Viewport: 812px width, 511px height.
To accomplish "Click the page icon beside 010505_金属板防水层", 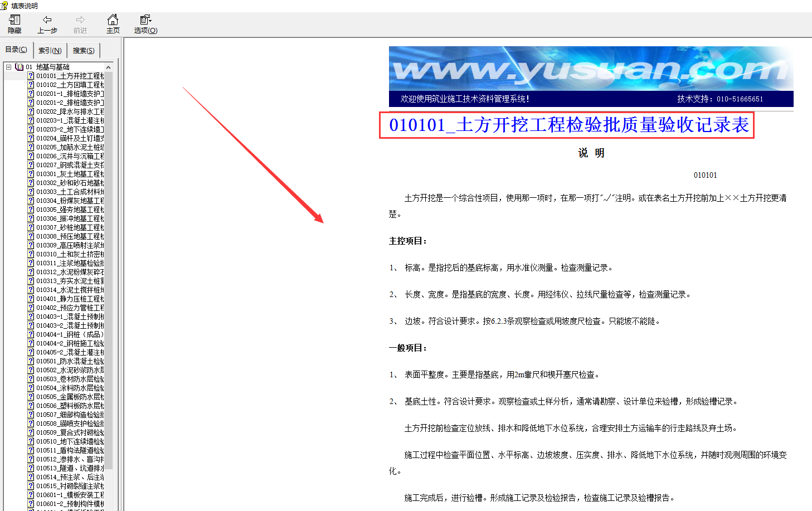I will point(31,397).
